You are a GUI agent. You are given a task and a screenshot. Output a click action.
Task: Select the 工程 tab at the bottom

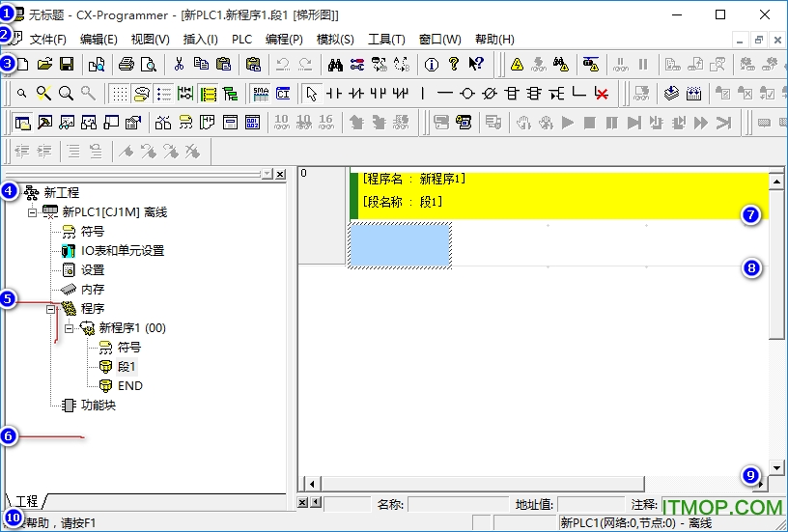(27, 501)
